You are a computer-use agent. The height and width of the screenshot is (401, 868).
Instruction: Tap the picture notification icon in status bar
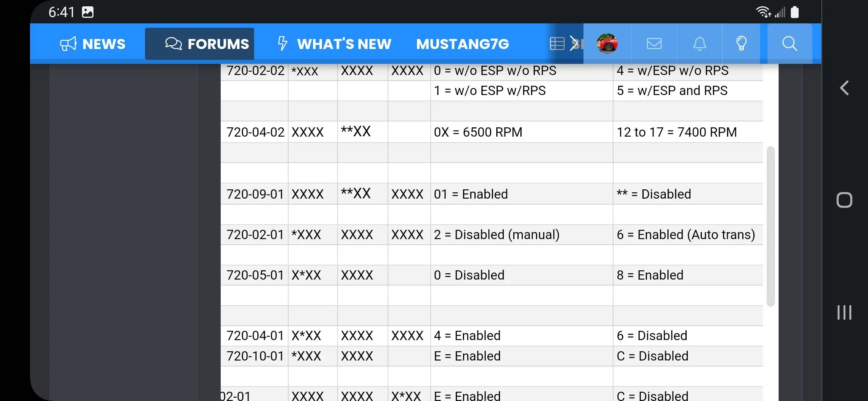click(88, 12)
